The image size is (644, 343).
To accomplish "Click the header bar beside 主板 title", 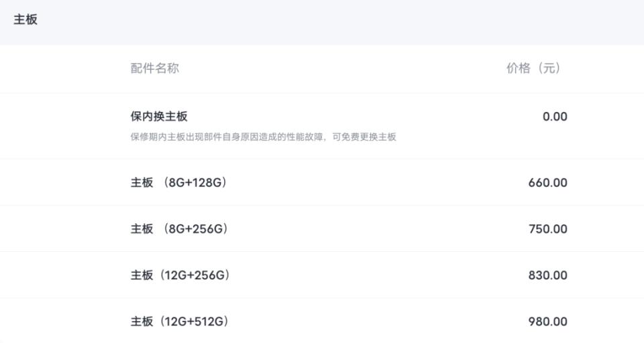I will point(322,22).
